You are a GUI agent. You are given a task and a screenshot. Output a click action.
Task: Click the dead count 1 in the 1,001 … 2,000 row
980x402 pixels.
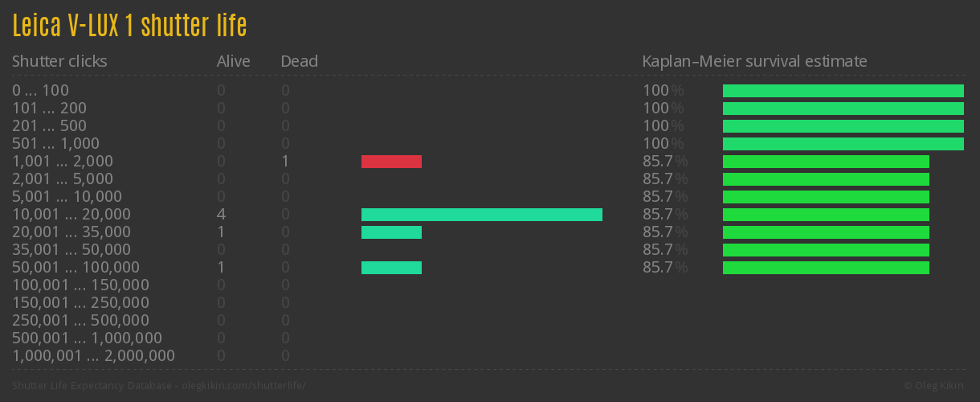click(285, 162)
